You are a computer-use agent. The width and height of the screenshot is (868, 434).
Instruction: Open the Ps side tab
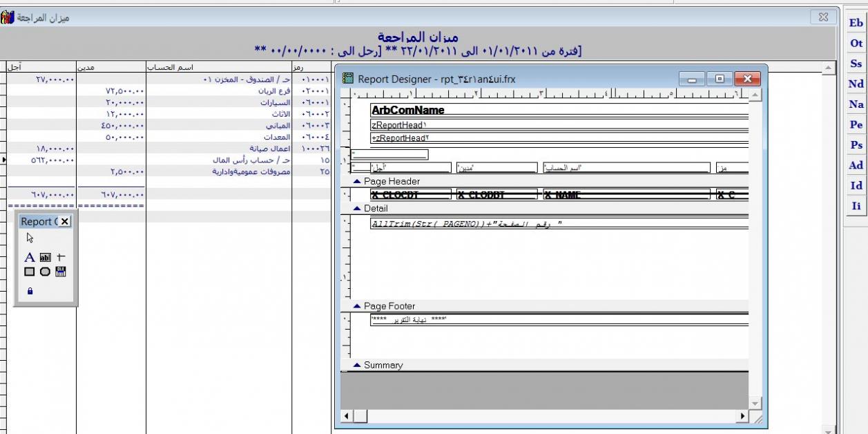[x=856, y=145]
